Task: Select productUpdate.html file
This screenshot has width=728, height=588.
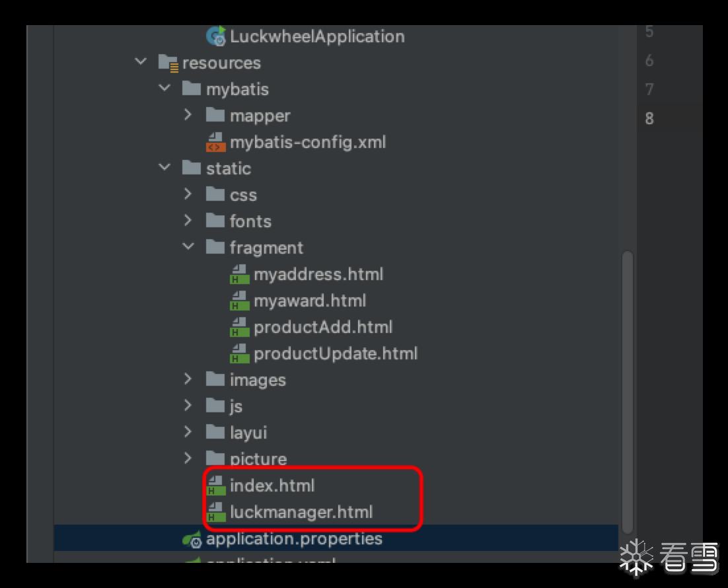Action: click(335, 353)
